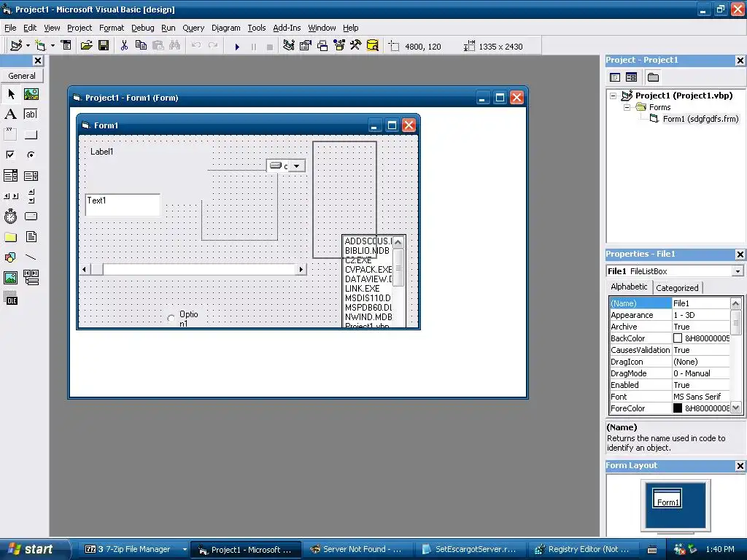
Task: Select the CommandButton control tool
Action: (x=31, y=134)
